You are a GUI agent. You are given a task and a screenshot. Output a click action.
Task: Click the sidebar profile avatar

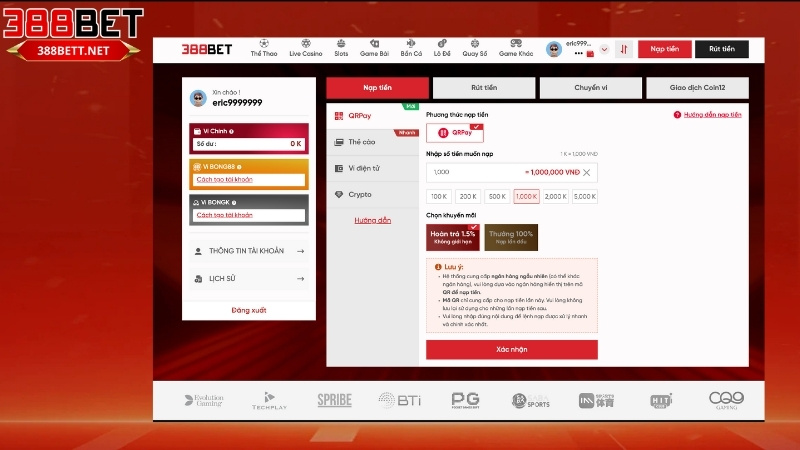pyautogui.click(x=198, y=98)
